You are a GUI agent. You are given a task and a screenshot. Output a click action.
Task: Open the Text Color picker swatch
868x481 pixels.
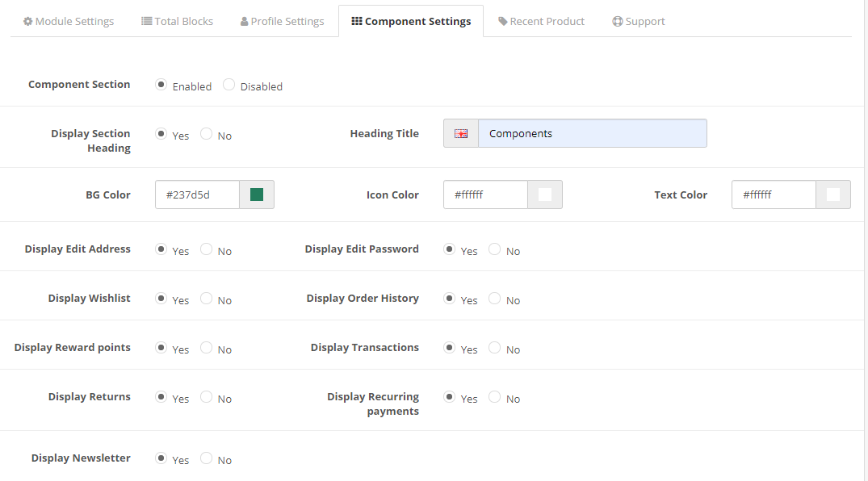coord(833,194)
